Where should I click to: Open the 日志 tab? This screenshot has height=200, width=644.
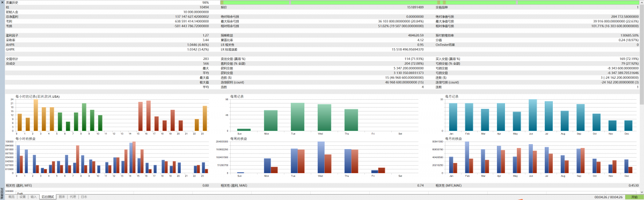84,197
